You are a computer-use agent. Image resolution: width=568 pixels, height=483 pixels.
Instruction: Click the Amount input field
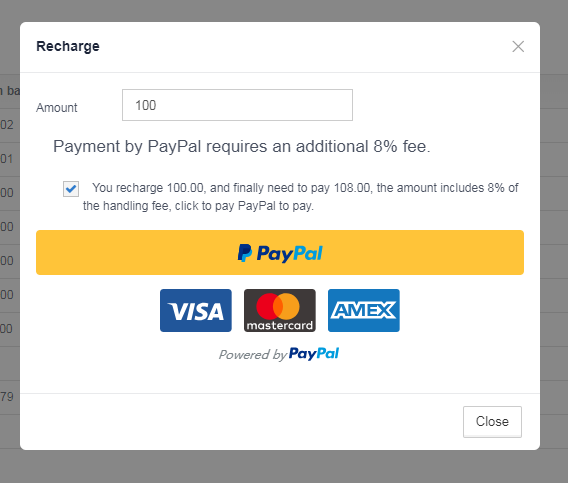tap(237, 105)
